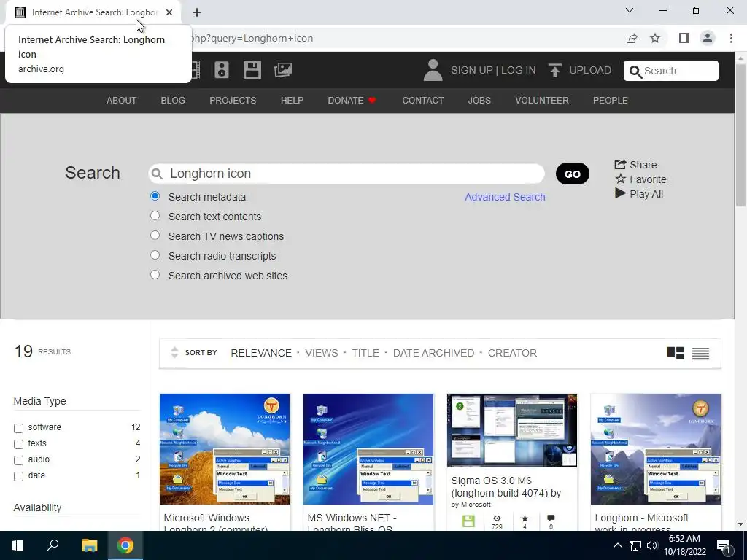Click the SIGN UP link

pos(472,71)
